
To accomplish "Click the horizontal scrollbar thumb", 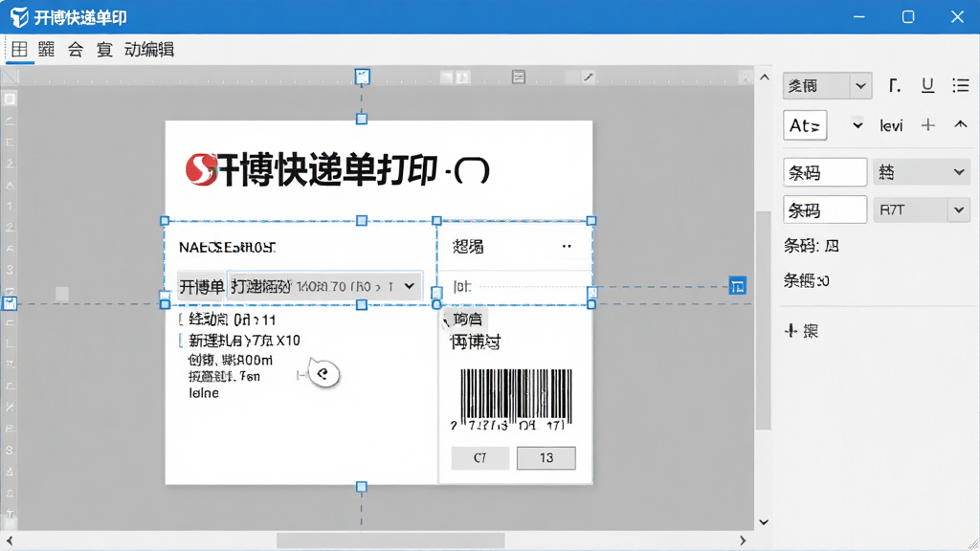I will click(390, 540).
